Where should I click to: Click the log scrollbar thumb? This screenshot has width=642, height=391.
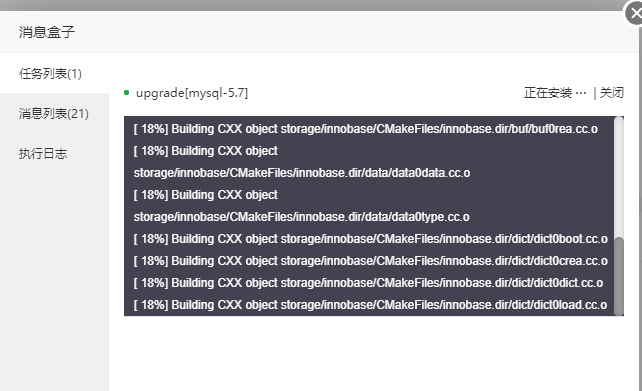pyautogui.click(x=619, y=276)
